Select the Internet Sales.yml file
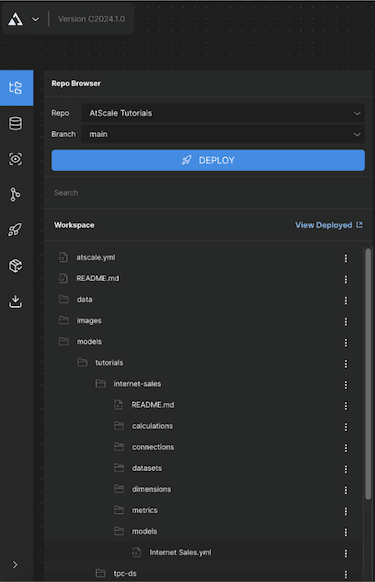375x582 pixels. [x=180, y=552]
